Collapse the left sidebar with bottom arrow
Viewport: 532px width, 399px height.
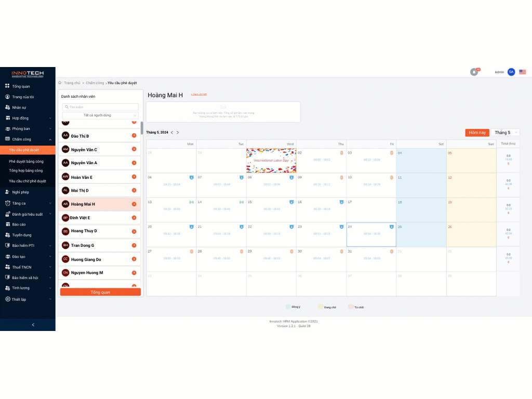pos(33,325)
